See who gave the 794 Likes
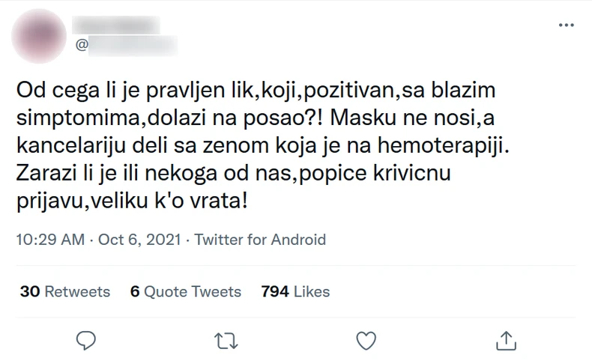 [295, 291]
